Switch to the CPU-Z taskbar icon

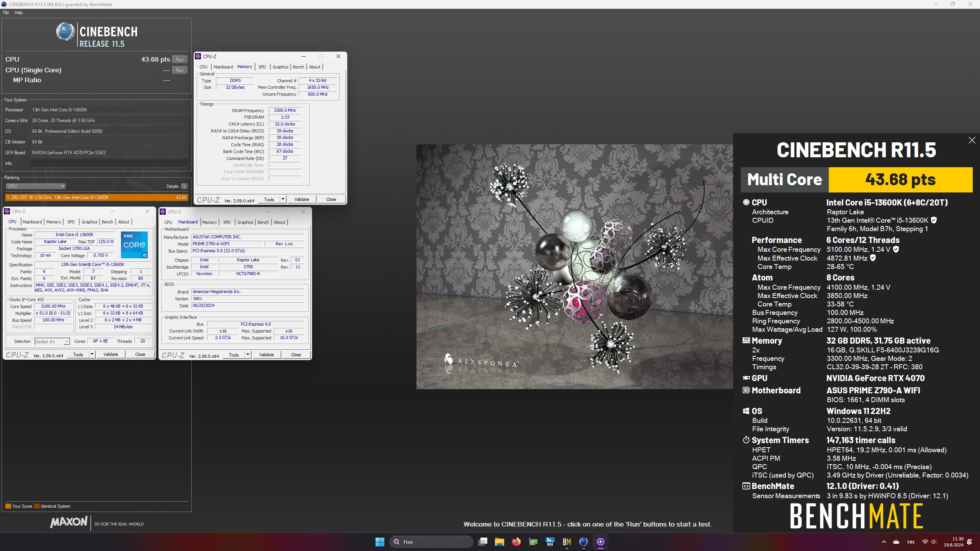[600, 542]
